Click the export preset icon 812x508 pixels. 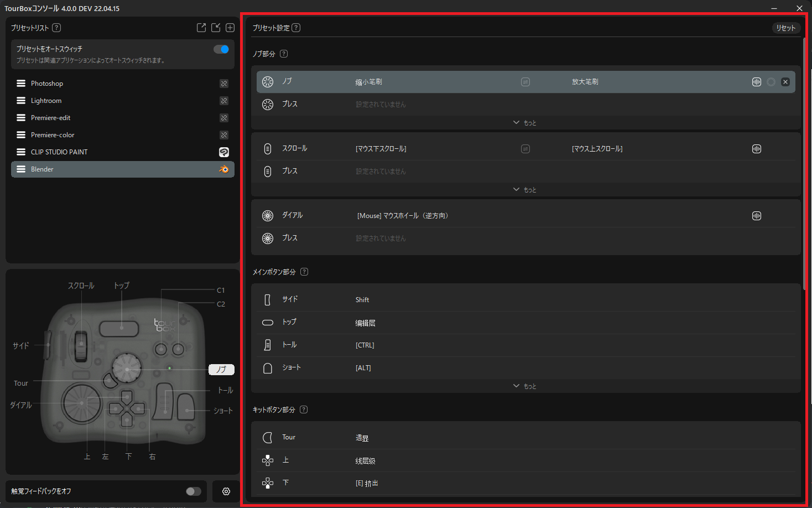(201, 28)
